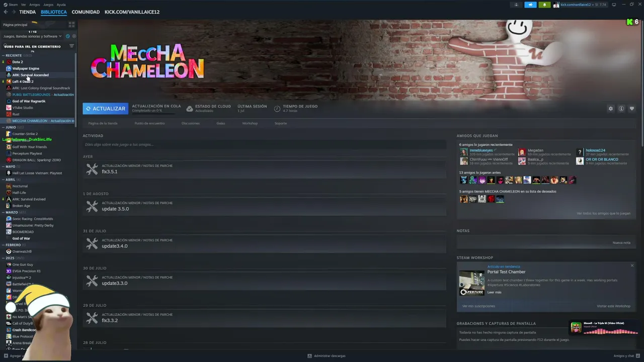Select ARK: Survival Ascended in game list

point(30,75)
